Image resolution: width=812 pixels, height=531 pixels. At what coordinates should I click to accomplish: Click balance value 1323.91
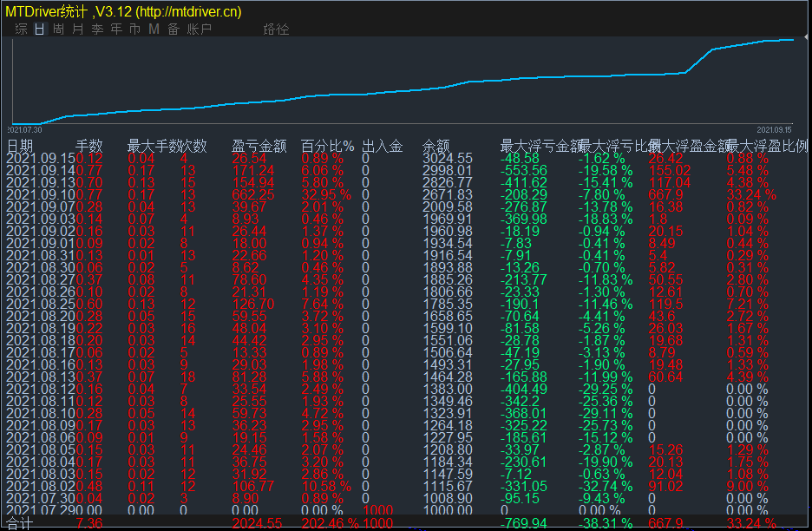[x=448, y=413]
